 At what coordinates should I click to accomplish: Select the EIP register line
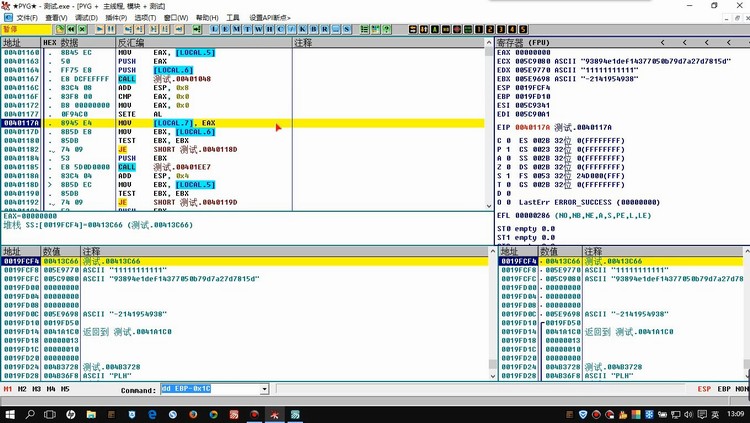click(x=554, y=128)
